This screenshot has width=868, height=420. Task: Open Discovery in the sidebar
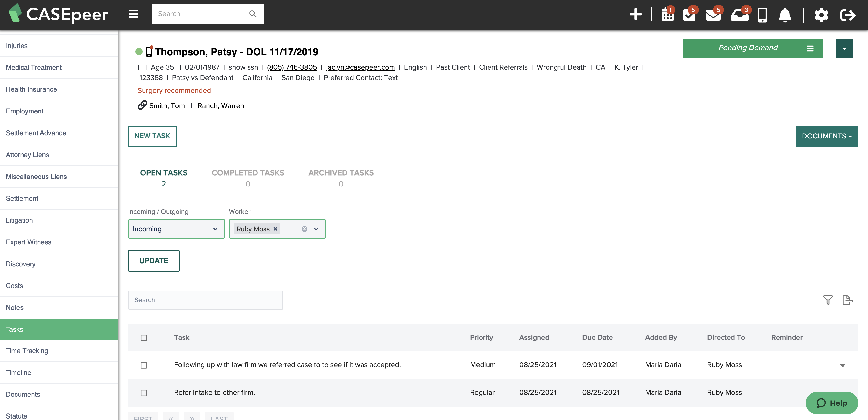[59, 264]
